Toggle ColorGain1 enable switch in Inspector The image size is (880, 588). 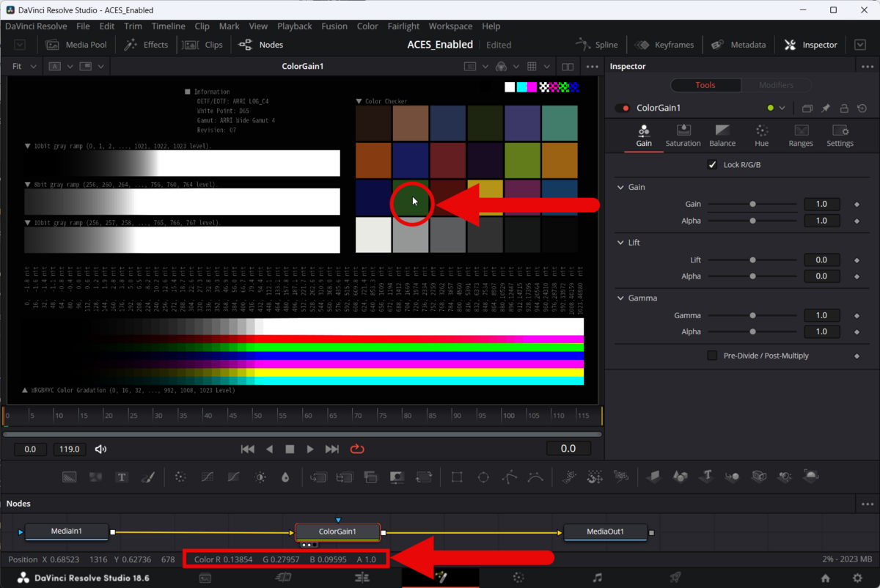[624, 108]
